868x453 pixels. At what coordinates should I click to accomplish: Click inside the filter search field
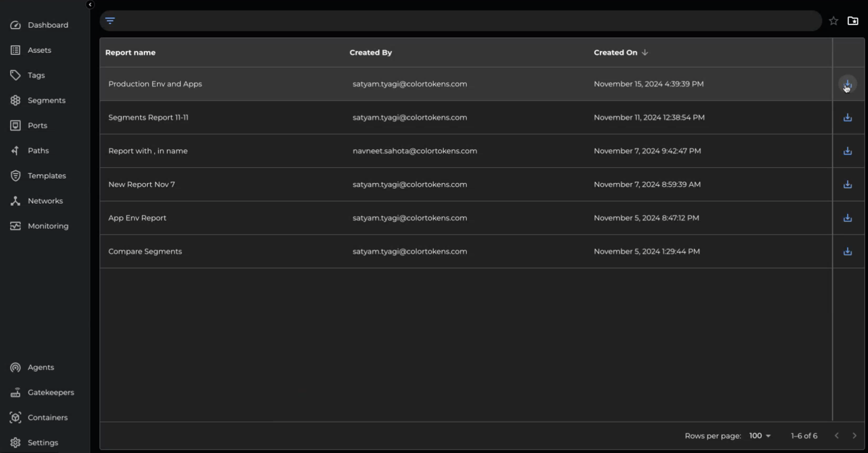pos(465,21)
